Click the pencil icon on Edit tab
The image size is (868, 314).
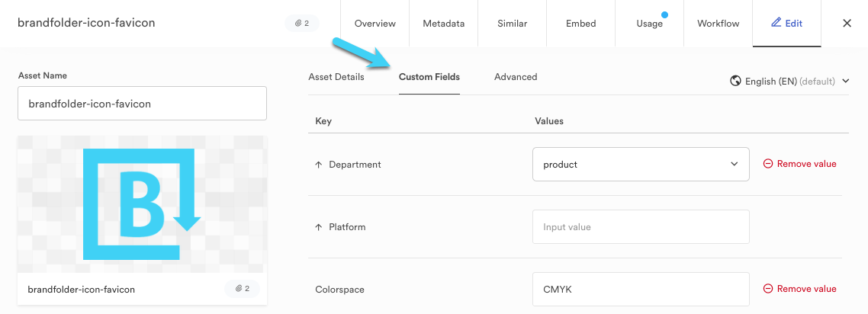(x=776, y=23)
